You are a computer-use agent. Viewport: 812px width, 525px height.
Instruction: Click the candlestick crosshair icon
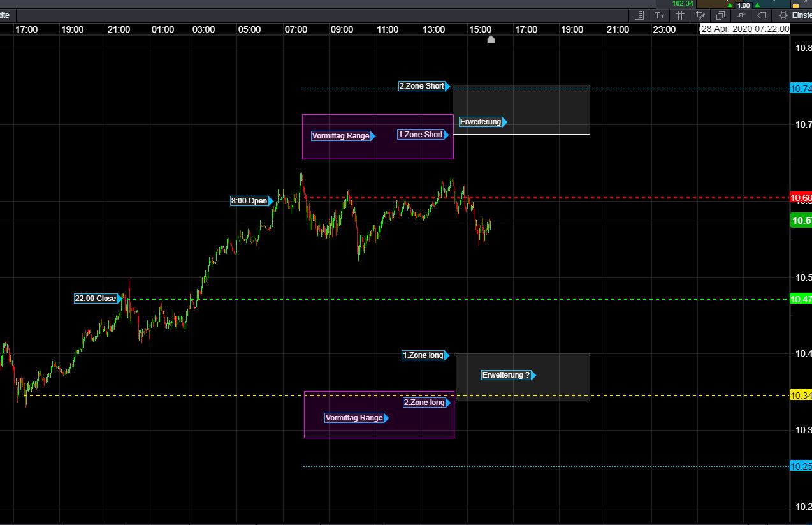tap(741, 15)
